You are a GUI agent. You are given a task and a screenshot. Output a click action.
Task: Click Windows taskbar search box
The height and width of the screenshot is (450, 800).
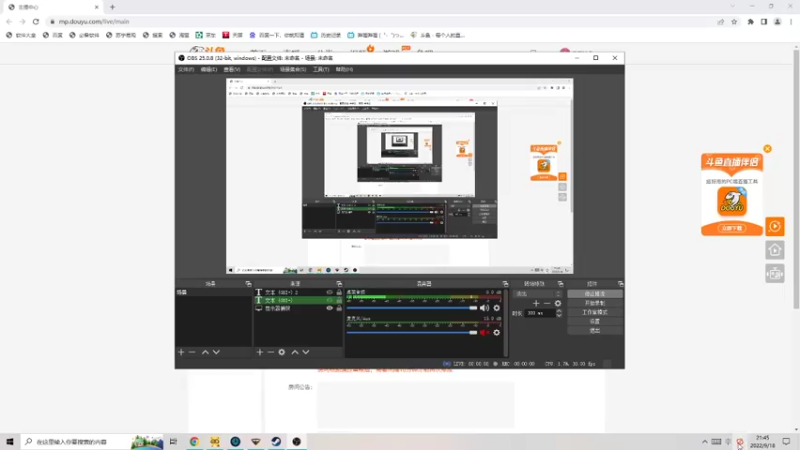[92, 441]
